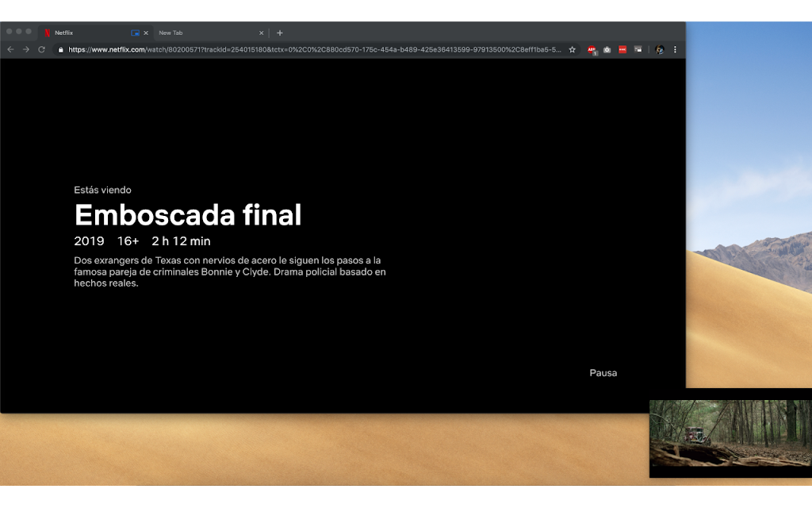Viewport: 812px width, 508px height.
Task: Open a new tab with the plus button
Action: pyautogui.click(x=280, y=33)
